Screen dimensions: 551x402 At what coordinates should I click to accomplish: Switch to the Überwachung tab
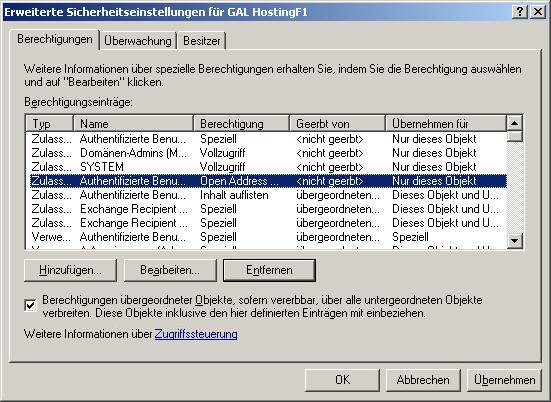pos(138,41)
